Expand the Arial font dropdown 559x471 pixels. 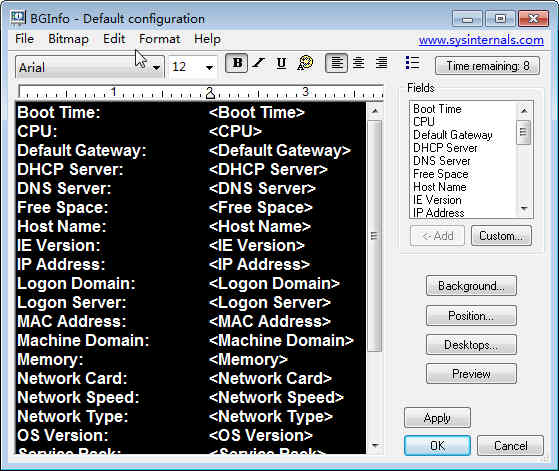point(156,67)
